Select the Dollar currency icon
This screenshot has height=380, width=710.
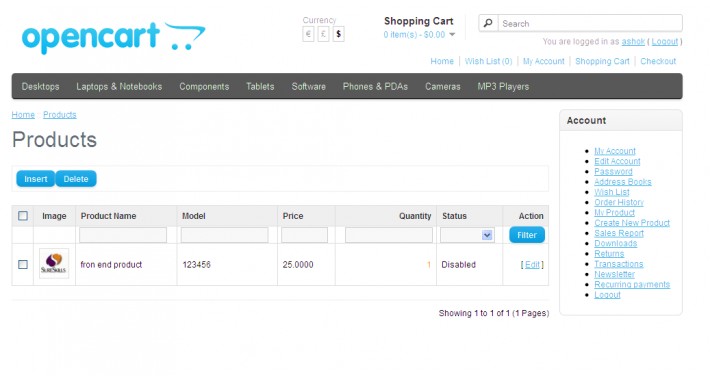coord(338,34)
